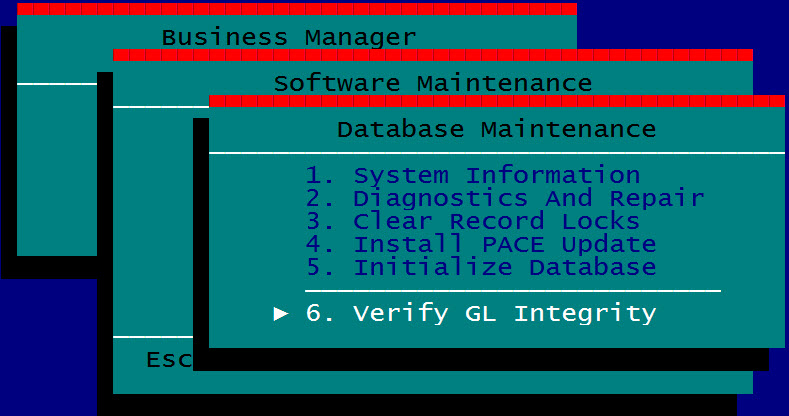Select Clear Record Locks option
Screen dimensions: 789x416
pyautogui.click(x=472, y=222)
